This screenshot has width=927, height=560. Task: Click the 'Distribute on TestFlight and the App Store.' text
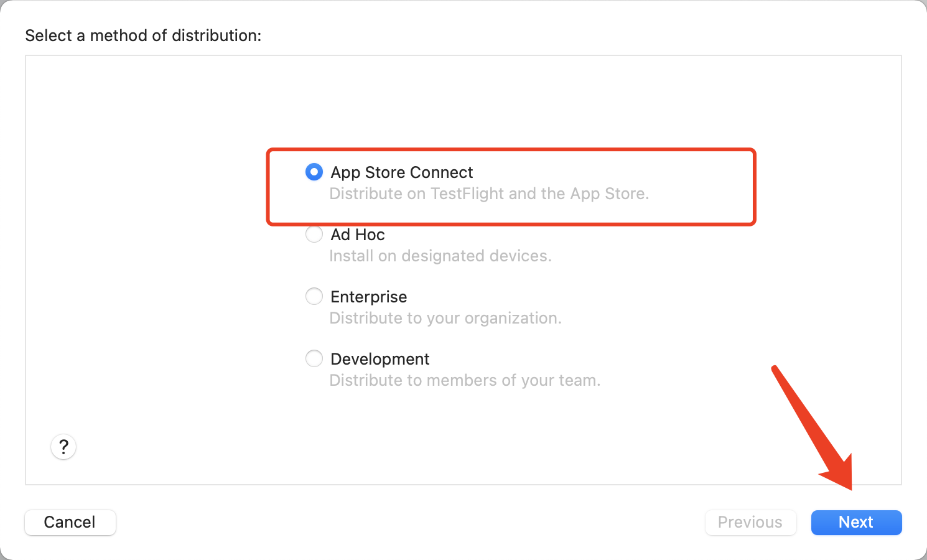coord(489,194)
